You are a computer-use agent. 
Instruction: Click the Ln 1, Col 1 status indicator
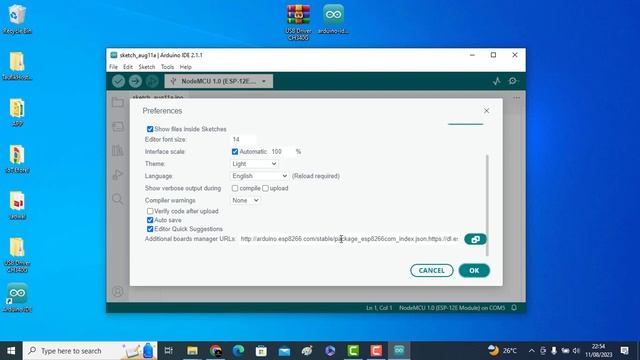tap(379, 308)
